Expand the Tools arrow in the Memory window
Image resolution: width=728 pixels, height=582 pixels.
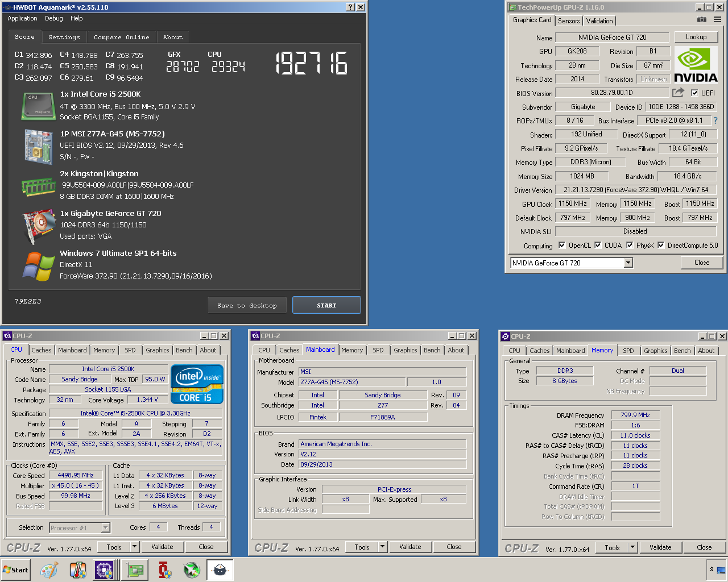(633, 547)
